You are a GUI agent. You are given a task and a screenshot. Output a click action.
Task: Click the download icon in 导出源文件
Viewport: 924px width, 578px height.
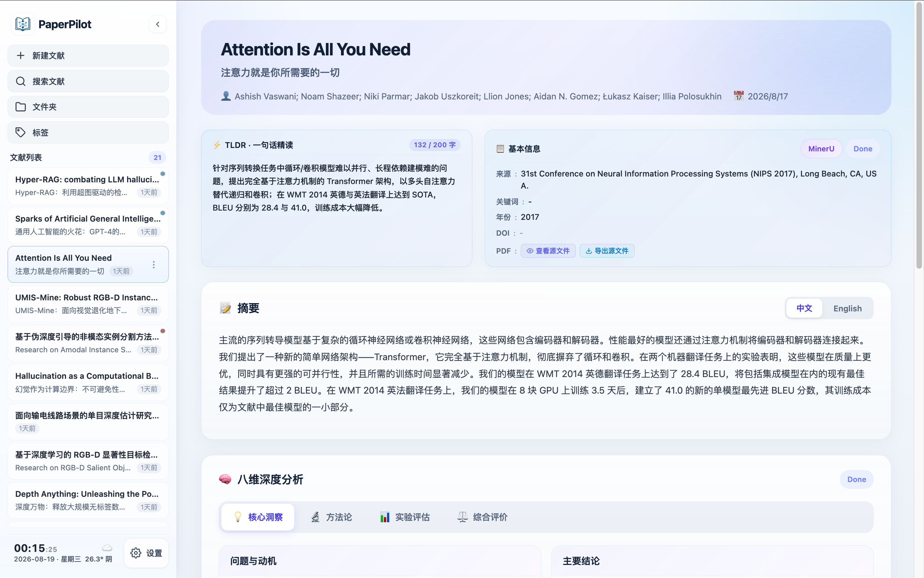(589, 251)
